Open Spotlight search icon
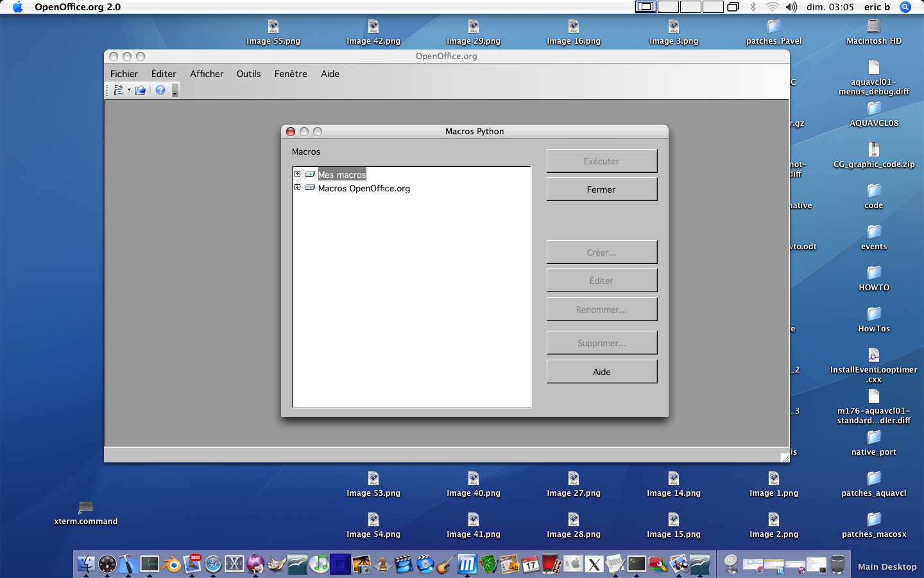The image size is (924, 578). (x=905, y=7)
